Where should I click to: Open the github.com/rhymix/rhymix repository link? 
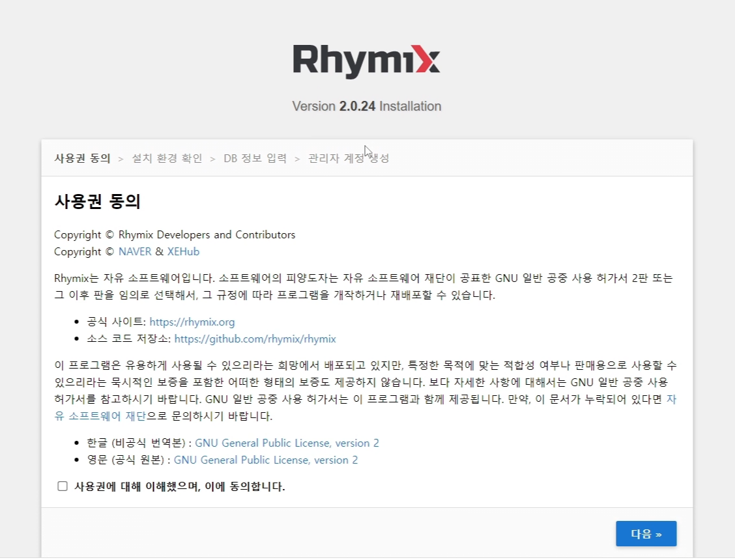(x=255, y=339)
